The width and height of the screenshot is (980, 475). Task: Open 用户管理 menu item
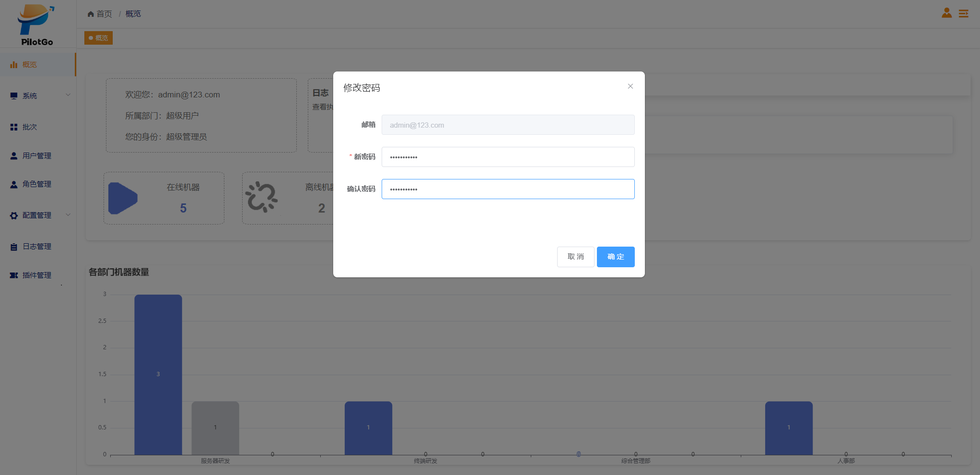36,156
